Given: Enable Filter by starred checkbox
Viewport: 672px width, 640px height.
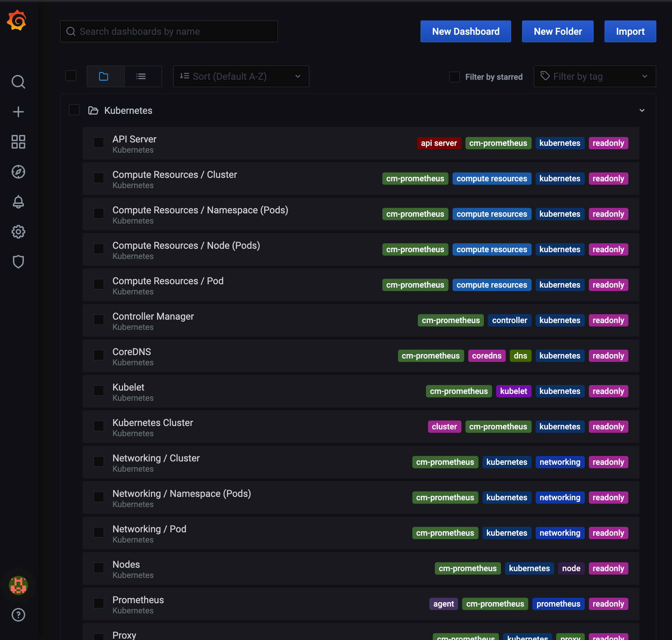Looking at the screenshot, I should click(x=454, y=77).
